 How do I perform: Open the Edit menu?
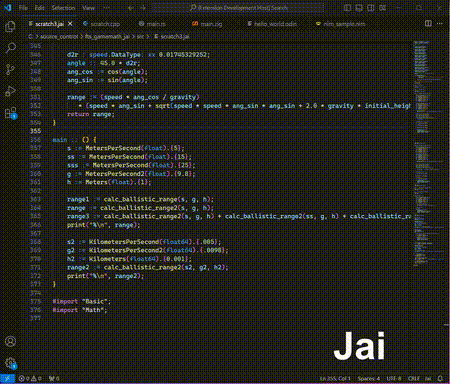pyautogui.click(x=39, y=8)
